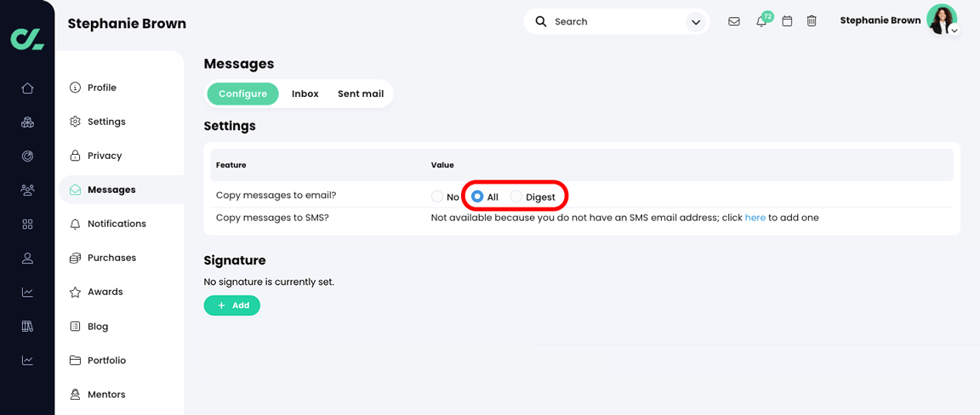Switch to the Configure tab
980x415 pixels.
point(243,94)
